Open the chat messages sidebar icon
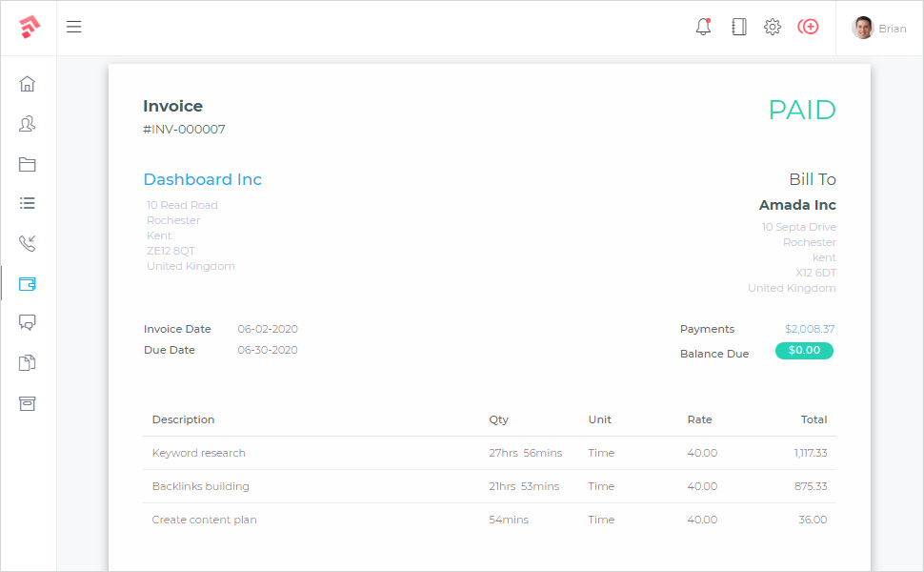This screenshot has height=572, width=924. point(28,322)
